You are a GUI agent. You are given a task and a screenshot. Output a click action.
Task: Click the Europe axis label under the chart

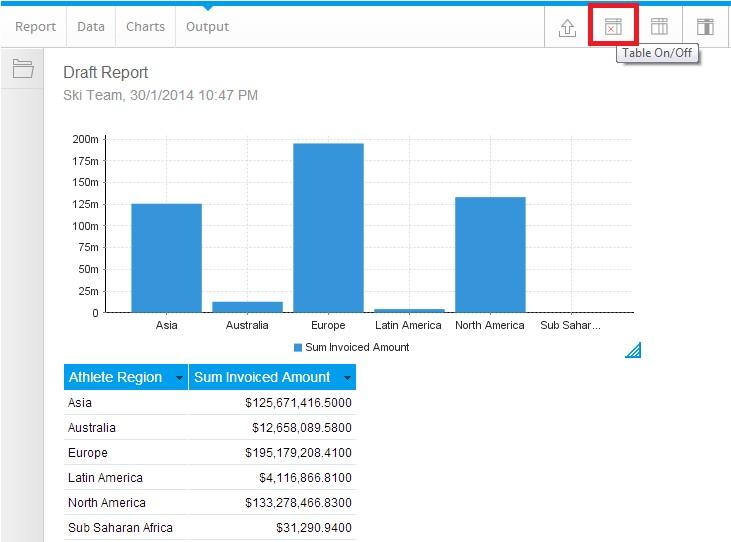328,325
